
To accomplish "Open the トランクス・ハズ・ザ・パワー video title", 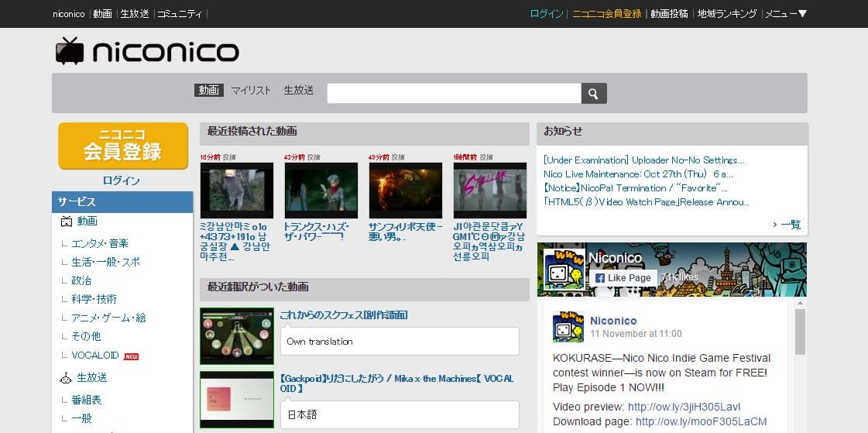I will click(x=316, y=232).
